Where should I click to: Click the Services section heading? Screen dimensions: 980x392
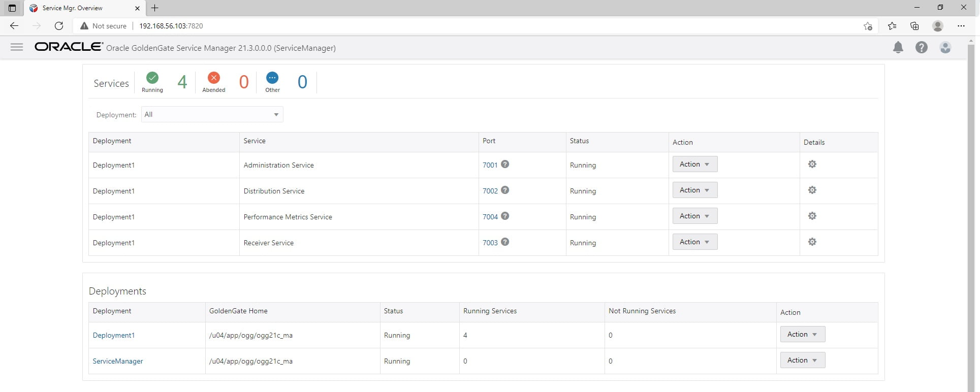[x=111, y=83]
